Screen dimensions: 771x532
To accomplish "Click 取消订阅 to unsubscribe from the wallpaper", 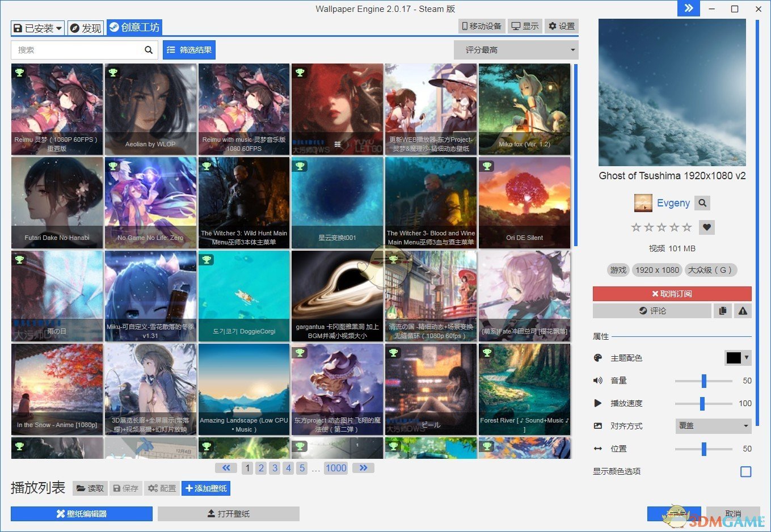I will click(x=672, y=294).
